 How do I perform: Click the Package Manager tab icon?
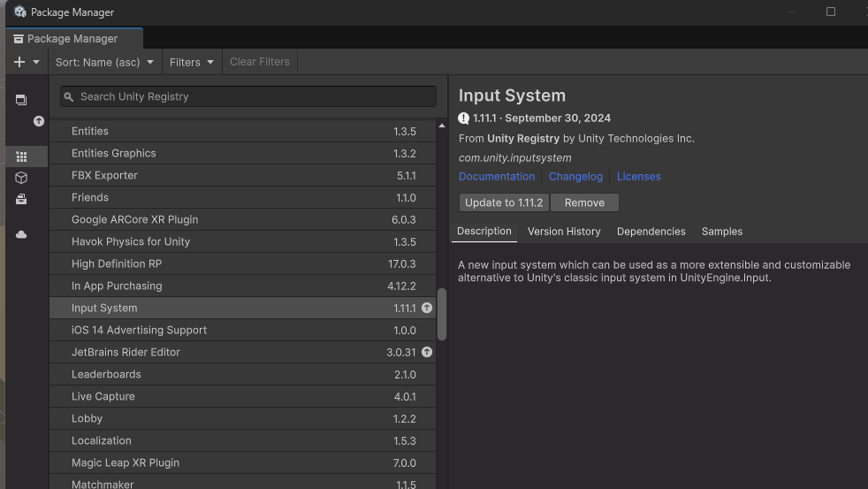click(19, 39)
